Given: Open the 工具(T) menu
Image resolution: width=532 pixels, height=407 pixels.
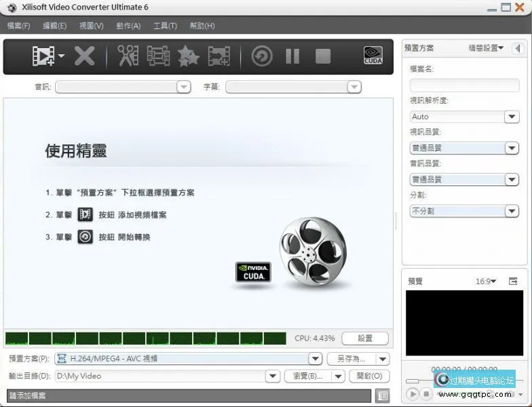Looking at the screenshot, I should (165, 26).
